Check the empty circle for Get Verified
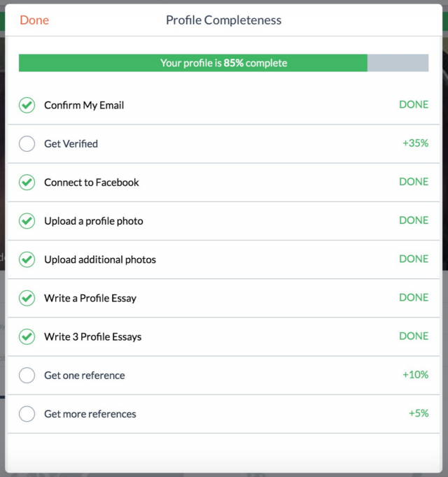The image size is (448, 477). click(27, 144)
